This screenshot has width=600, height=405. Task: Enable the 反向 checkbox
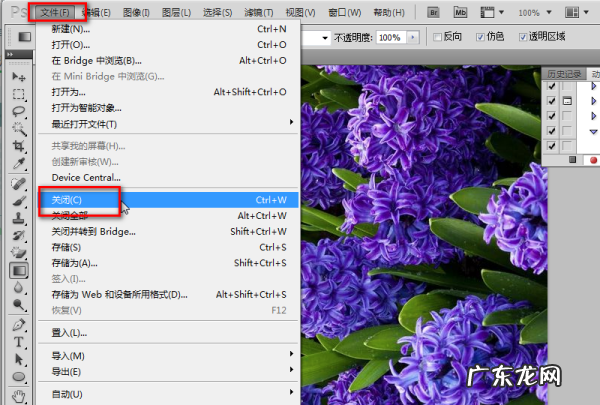tap(437, 37)
